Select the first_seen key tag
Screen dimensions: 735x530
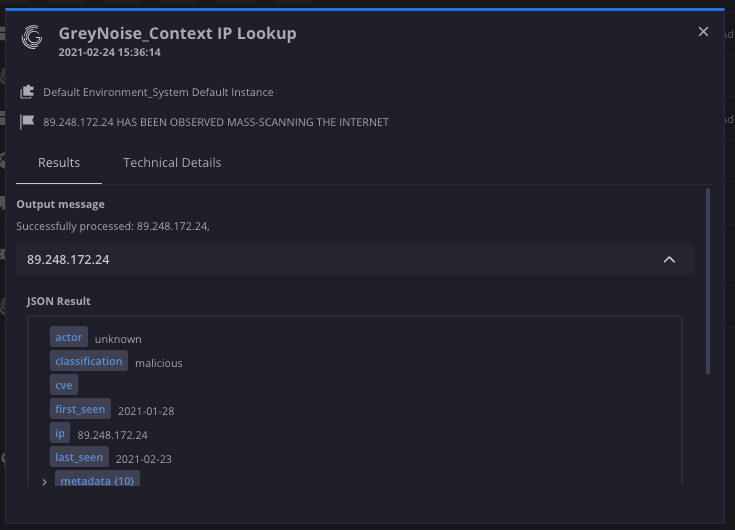click(81, 409)
